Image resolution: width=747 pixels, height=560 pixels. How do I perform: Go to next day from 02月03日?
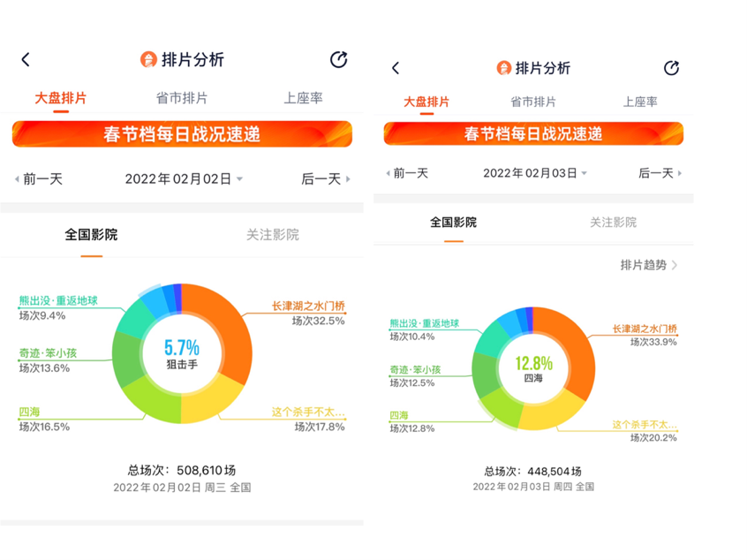coord(660,173)
